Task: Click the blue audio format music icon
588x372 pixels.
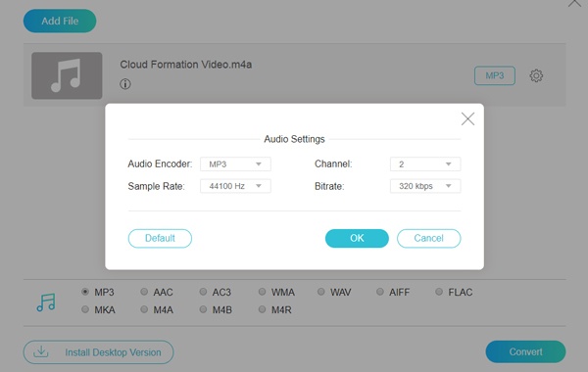Action: [46, 302]
